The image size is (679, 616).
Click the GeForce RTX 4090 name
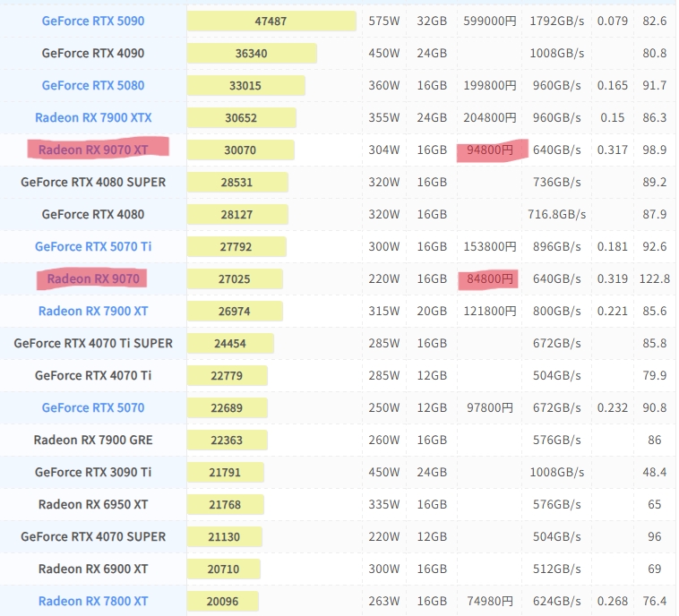(93, 53)
